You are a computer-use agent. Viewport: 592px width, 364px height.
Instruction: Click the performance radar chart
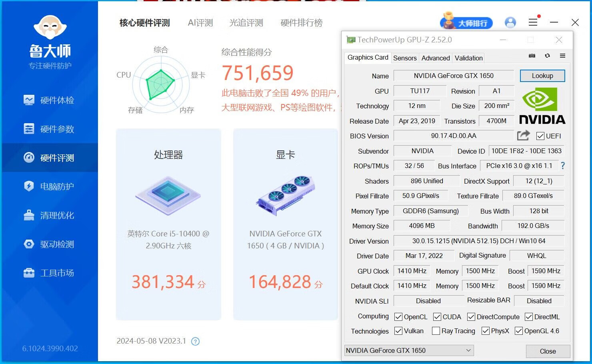point(160,84)
